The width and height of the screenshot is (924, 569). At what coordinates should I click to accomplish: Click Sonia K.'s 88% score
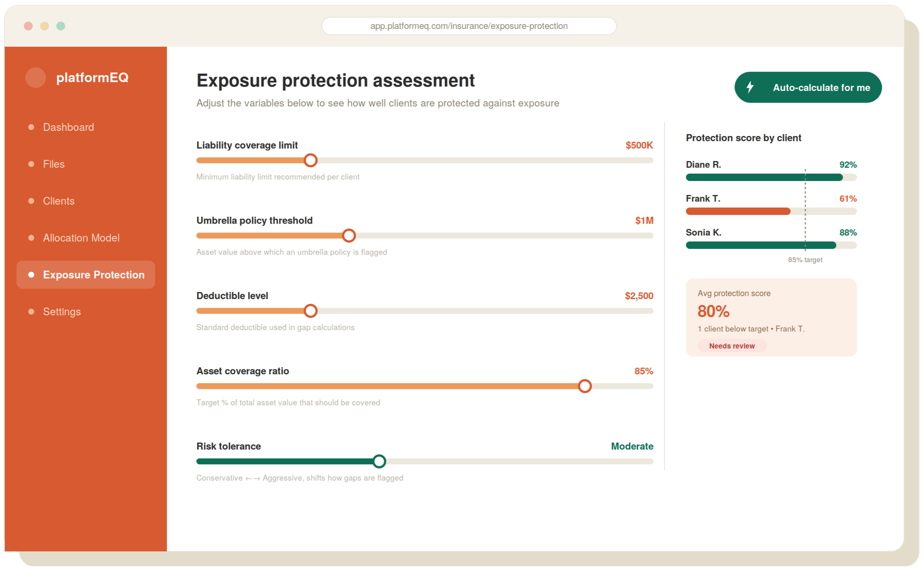pos(848,233)
